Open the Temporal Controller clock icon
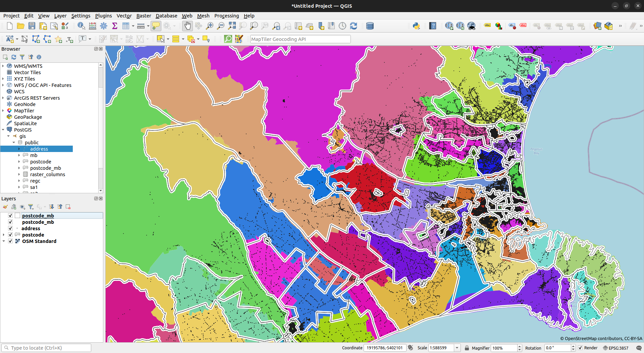Image resolution: width=644 pixels, height=353 pixels. coord(342,26)
